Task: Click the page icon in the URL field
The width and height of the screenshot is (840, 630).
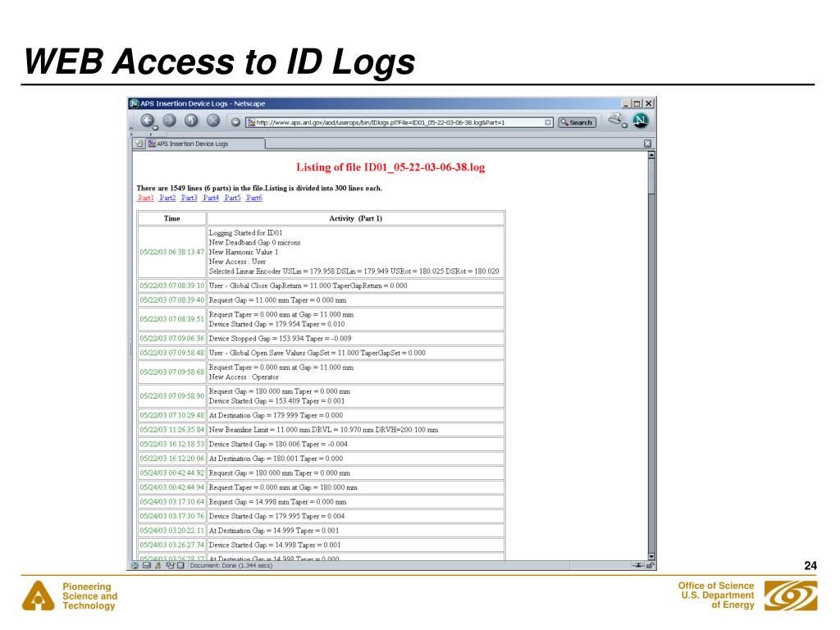Action: [251, 123]
